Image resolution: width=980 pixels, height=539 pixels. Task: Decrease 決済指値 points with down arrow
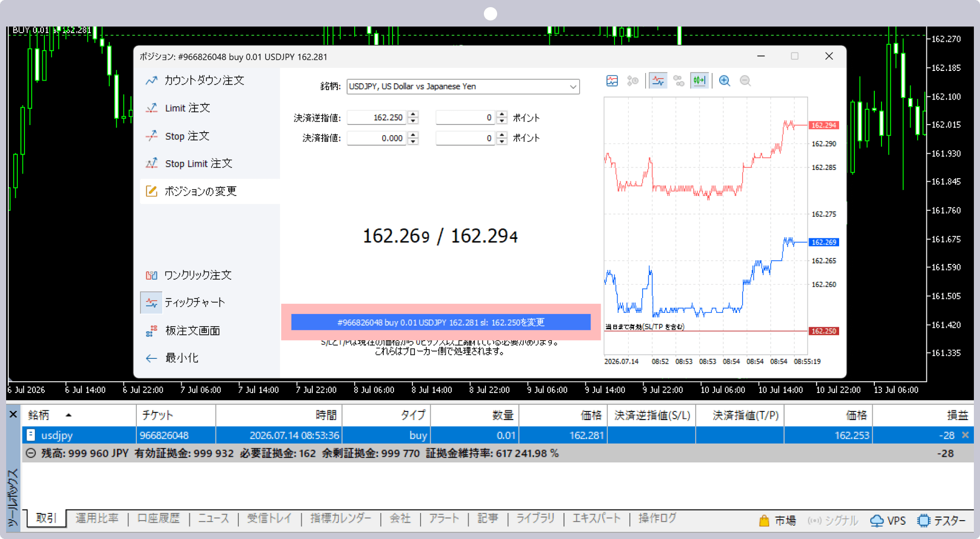502,142
